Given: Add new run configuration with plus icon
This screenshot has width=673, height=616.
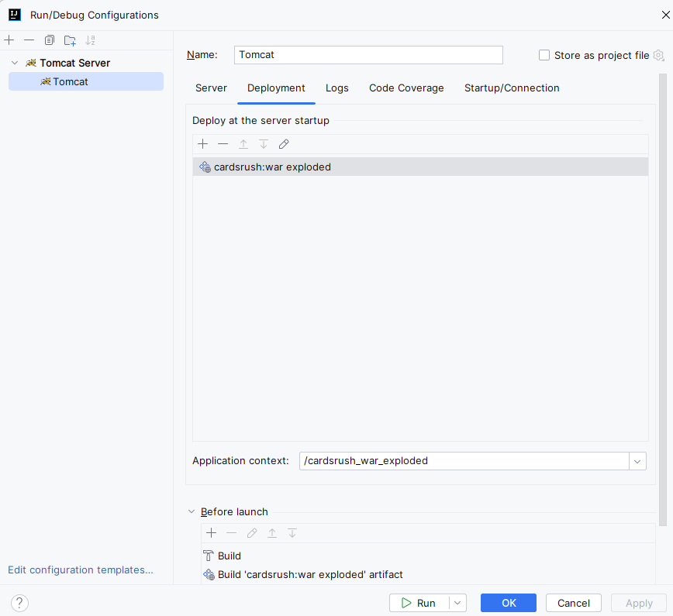Looking at the screenshot, I should 9,40.
